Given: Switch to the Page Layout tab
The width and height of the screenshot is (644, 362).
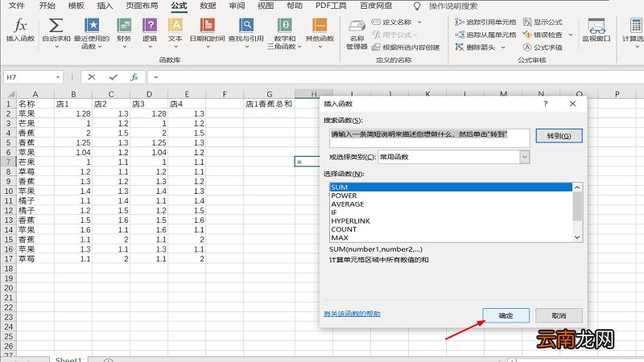Looking at the screenshot, I should pyautogui.click(x=142, y=6).
